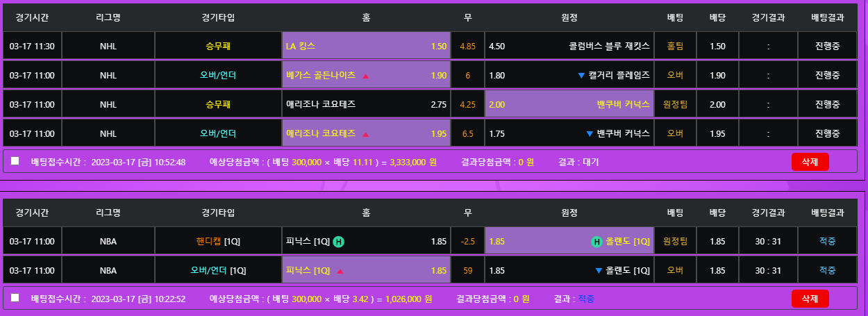This screenshot has width=868, height=316.
Task: Click the 핸디캡 [1Q] game type label
Action: click(218, 242)
